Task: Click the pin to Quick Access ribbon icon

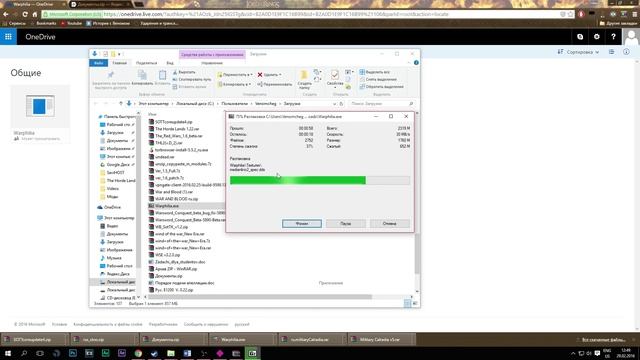Action: coord(111,79)
